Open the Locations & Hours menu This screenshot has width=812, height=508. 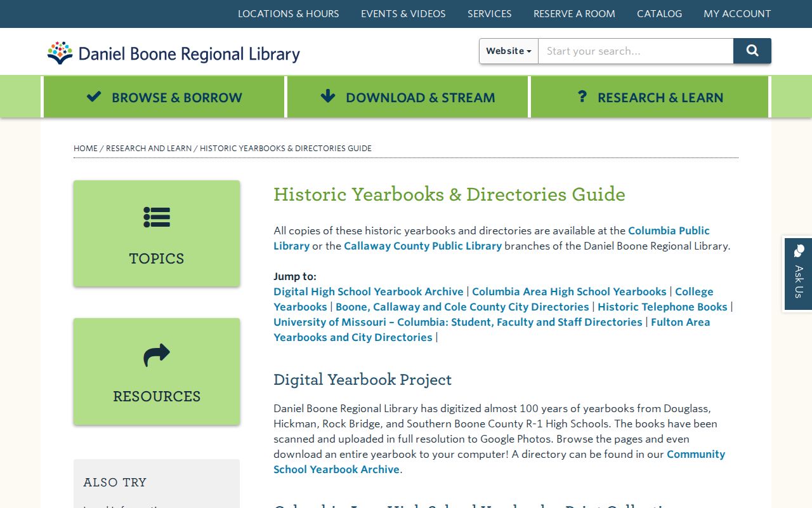289,13
